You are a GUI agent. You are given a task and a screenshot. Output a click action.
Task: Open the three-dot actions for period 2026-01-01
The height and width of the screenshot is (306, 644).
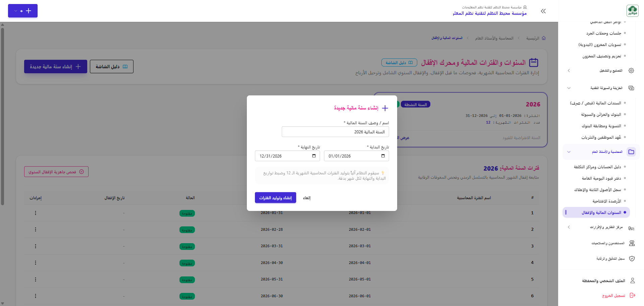coord(36,213)
